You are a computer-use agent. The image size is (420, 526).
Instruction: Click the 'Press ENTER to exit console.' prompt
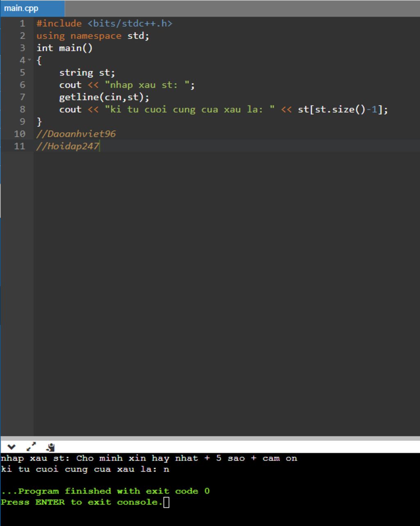(x=82, y=502)
